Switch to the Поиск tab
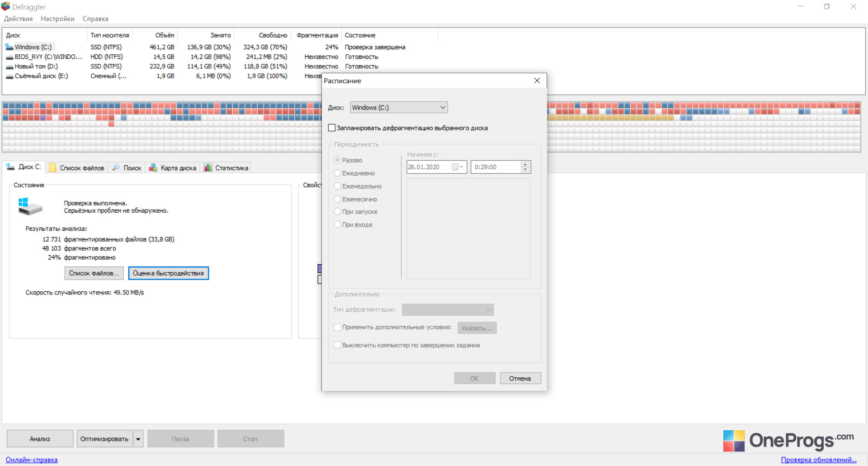This screenshot has height=466, width=868. pos(127,168)
